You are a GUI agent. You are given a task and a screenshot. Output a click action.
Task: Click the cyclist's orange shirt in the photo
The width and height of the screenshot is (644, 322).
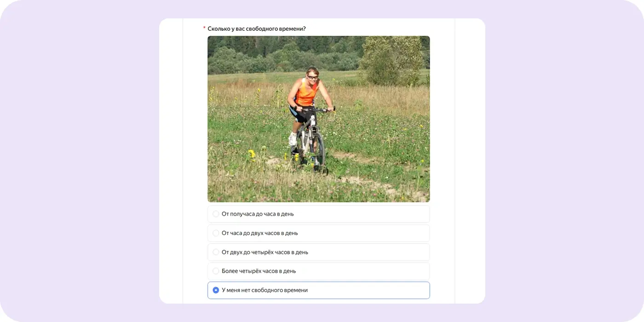(305, 92)
